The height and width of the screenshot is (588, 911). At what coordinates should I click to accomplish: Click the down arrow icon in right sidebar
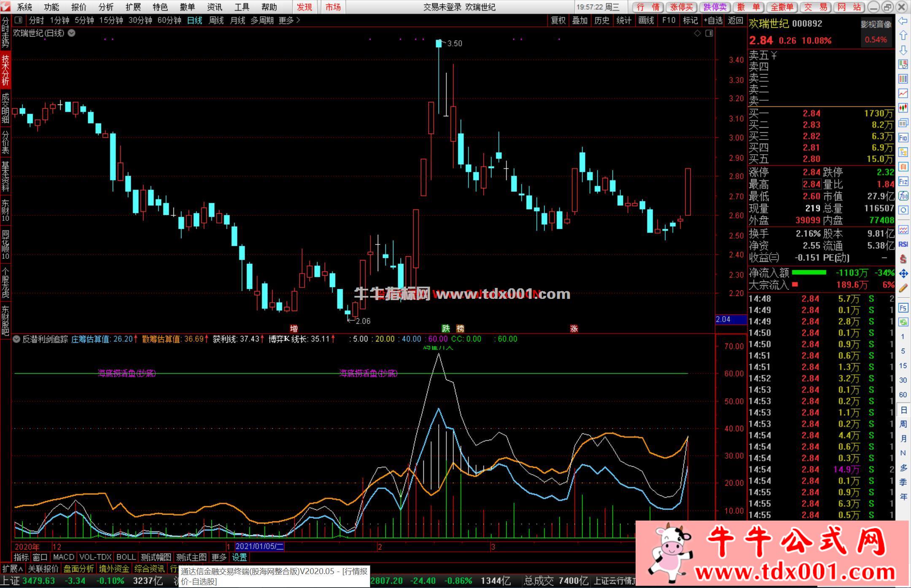(x=903, y=50)
